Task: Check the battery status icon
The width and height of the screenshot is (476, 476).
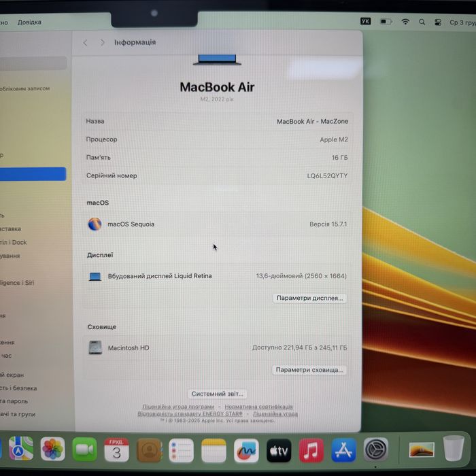Action: click(x=386, y=22)
